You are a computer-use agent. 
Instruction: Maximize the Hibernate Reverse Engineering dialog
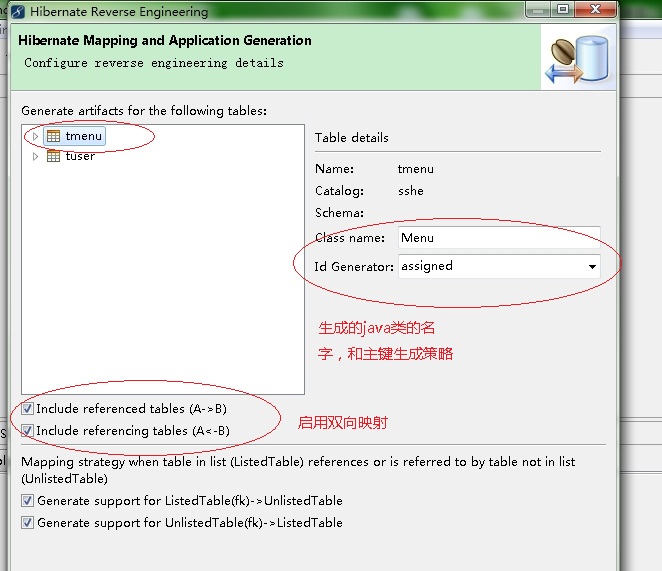[563, 9]
